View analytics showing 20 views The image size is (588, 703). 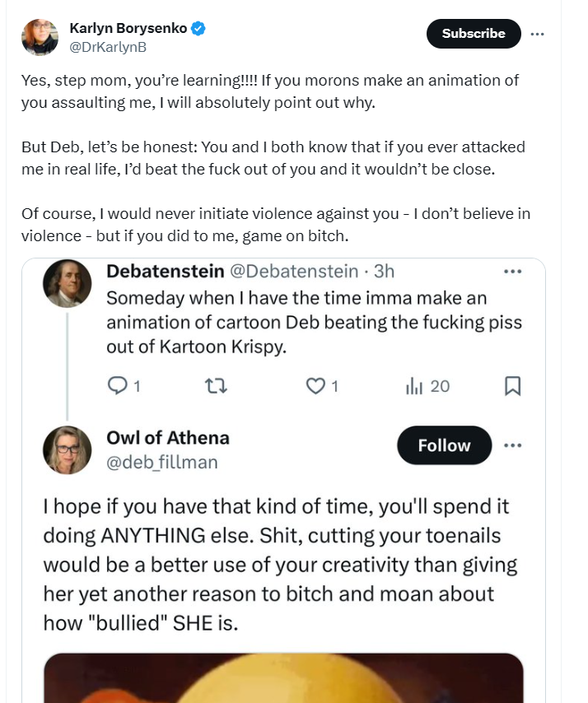pyautogui.click(x=427, y=386)
